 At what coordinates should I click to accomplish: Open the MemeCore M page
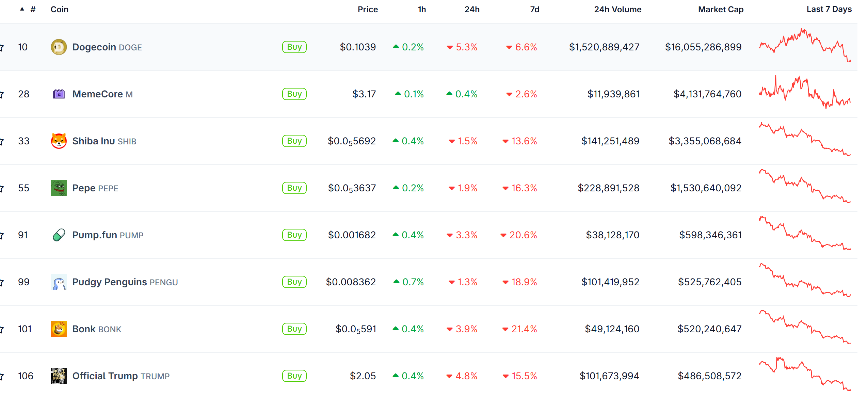(x=102, y=94)
